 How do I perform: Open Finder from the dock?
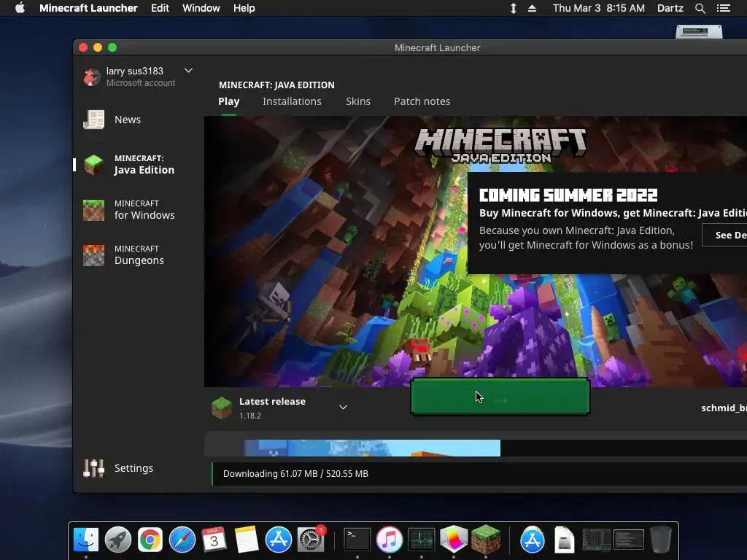[x=86, y=540]
